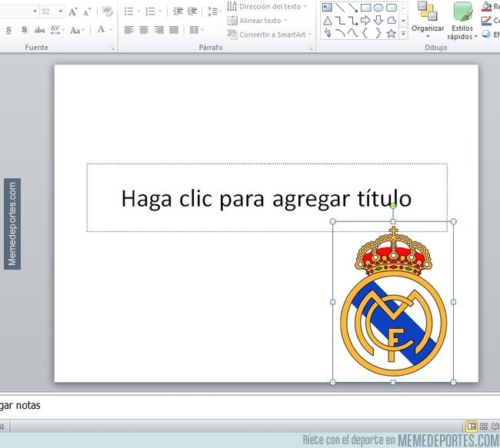Open the Párrafo dialog launcher

point(310,48)
